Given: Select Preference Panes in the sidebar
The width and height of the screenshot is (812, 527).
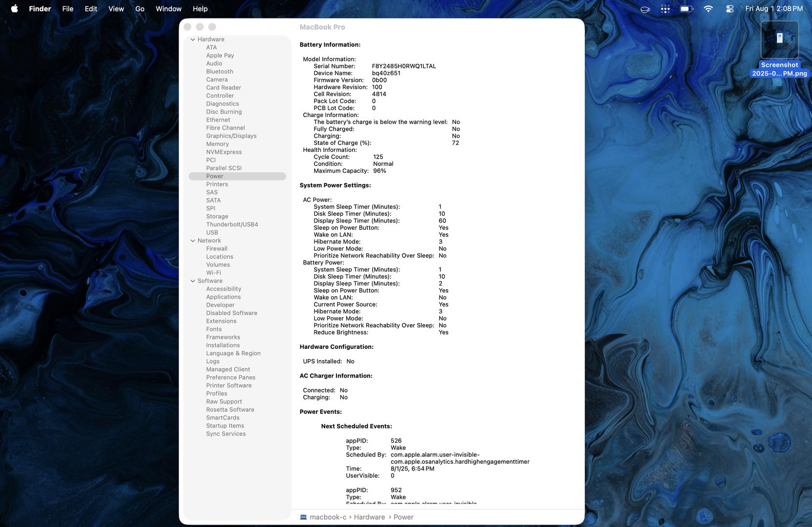Looking at the screenshot, I should (231, 378).
